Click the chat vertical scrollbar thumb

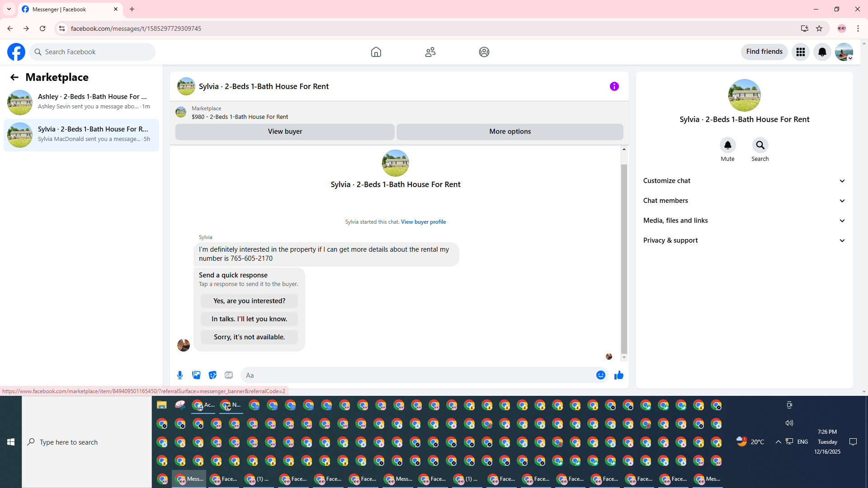pyautogui.click(x=624, y=258)
